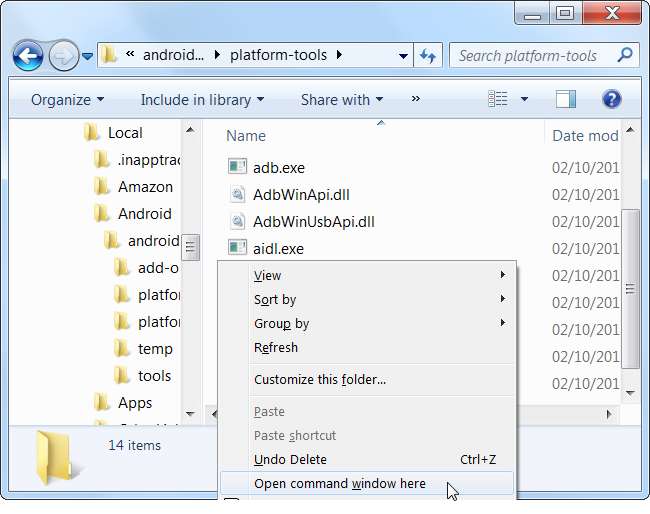Choose Undo Delete from context menu
650x514 pixels.
point(366,460)
